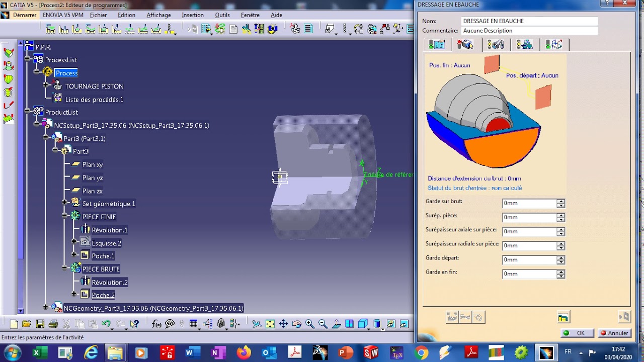This screenshot has height=362, width=644.
Task: Select Plan xy in the tree
Action: point(93,165)
